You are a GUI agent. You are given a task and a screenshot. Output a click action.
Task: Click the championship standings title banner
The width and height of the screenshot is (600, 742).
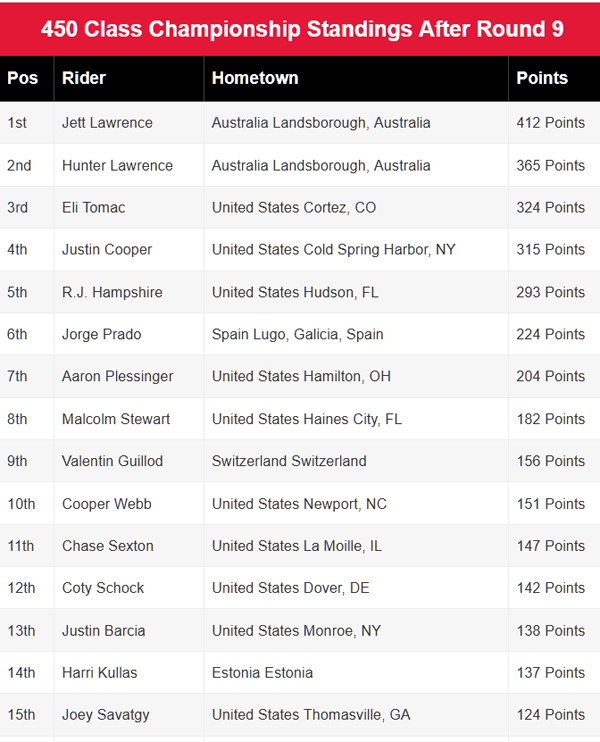tap(300, 29)
